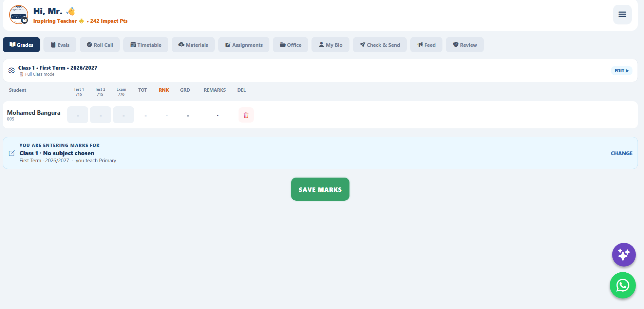Open the Check & Send tab
This screenshot has height=309, width=644.
pos(380,45)
